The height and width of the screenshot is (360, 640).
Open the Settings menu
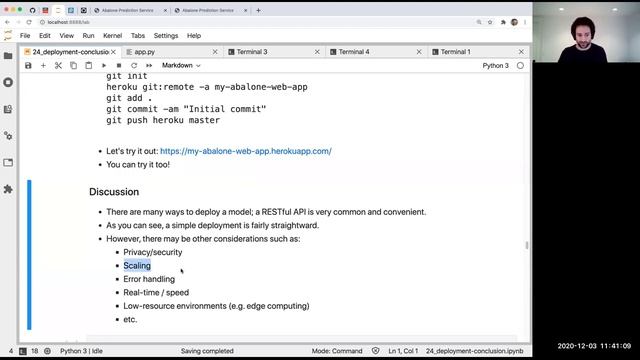click(166, 36)
